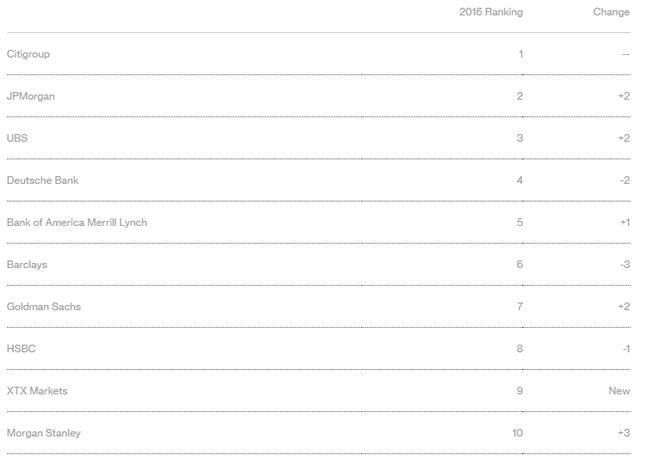
Task: Select Citigroup's ranking number 1
Action: coord(520,54)
